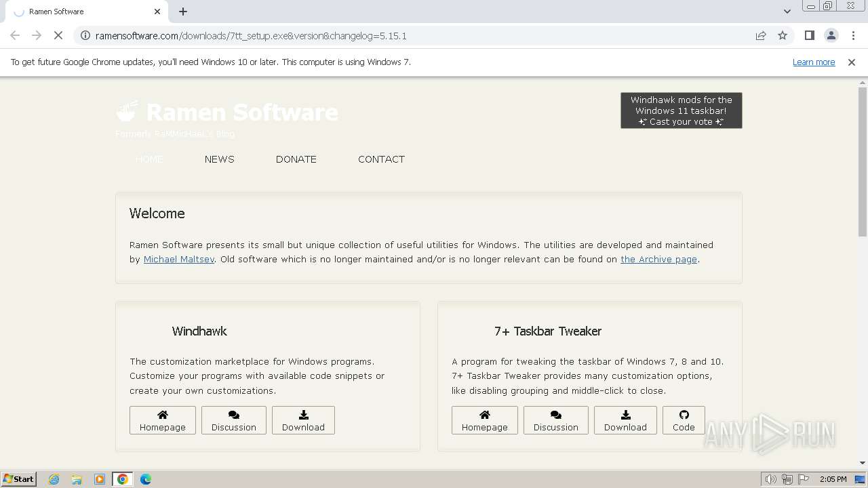This screenshot has height=488, width=868.
Task: Click the browser back arrow
Action: click(15, 35)
